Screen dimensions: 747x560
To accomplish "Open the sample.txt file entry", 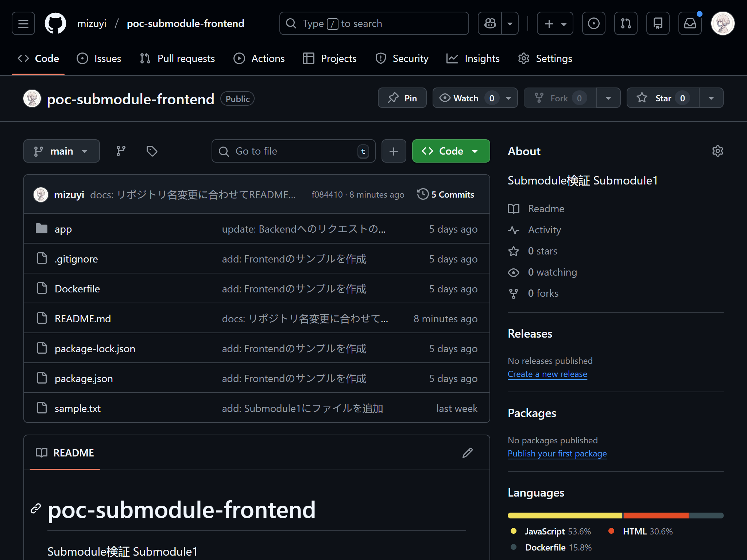I will pos(78,408).
